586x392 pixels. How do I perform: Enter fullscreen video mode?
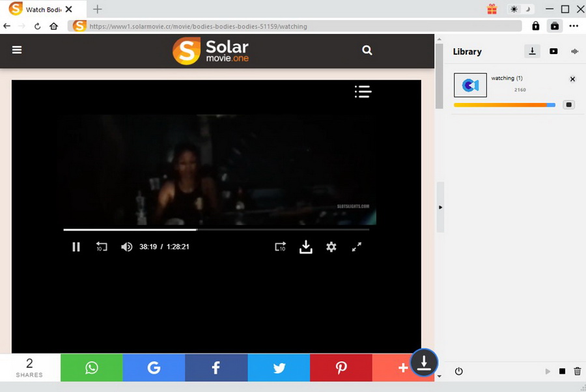[x=357, y=247]
